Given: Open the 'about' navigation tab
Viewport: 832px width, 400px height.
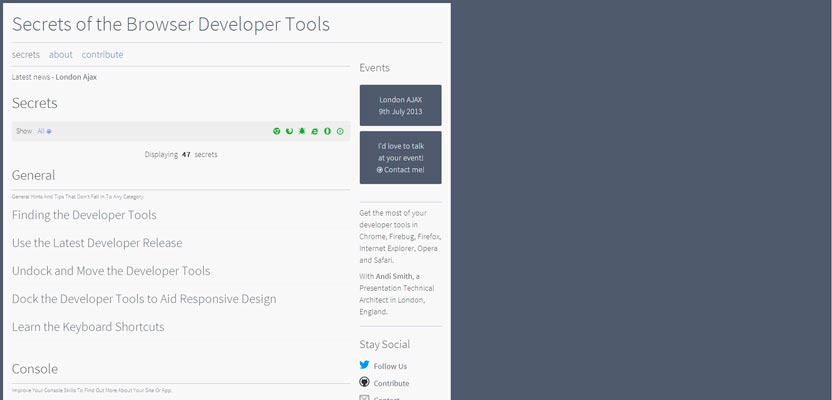Looking at the screenshot, I should 61,55.
